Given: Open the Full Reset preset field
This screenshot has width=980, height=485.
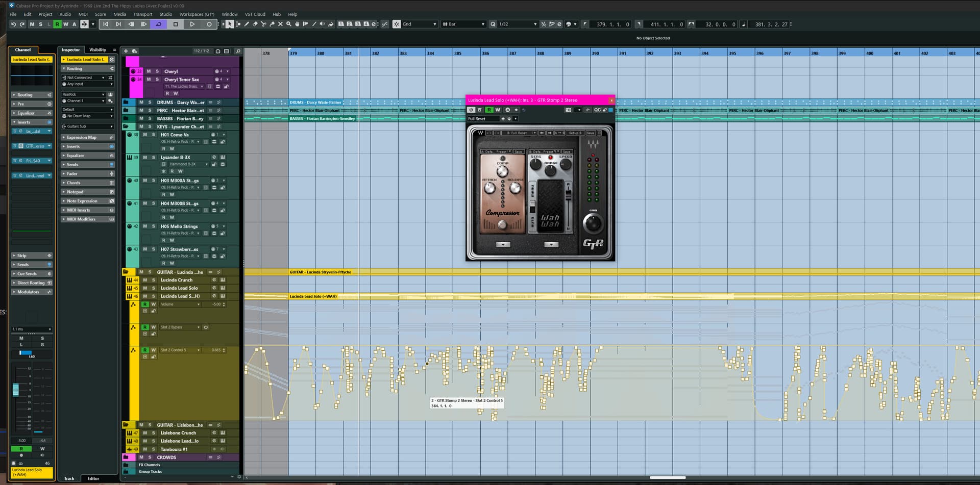Looking at the screenshot, I should [483, 119].
